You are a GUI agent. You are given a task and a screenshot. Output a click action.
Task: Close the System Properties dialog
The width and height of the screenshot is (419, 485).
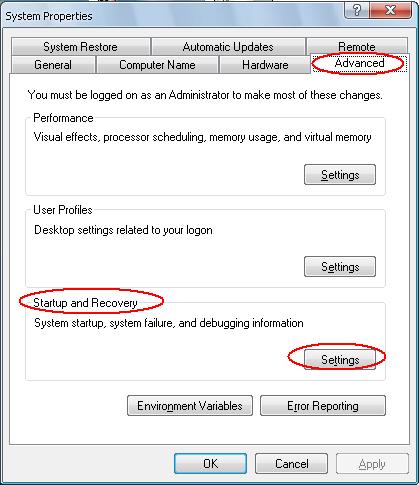390,10
